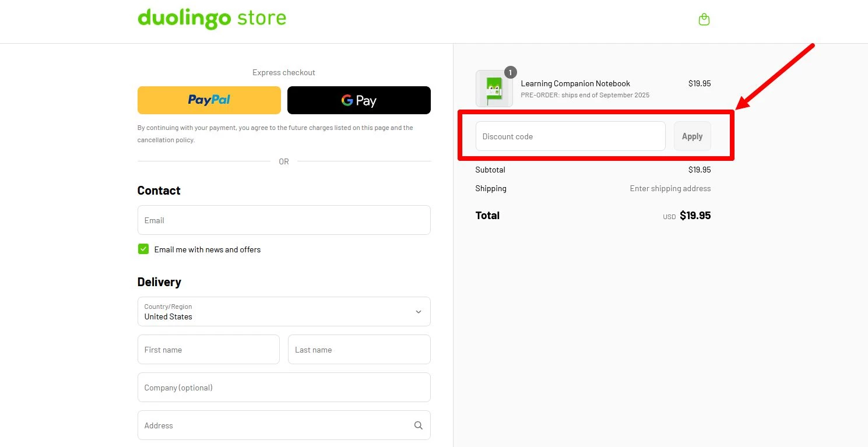Click the Total amount $19.95

695,216
